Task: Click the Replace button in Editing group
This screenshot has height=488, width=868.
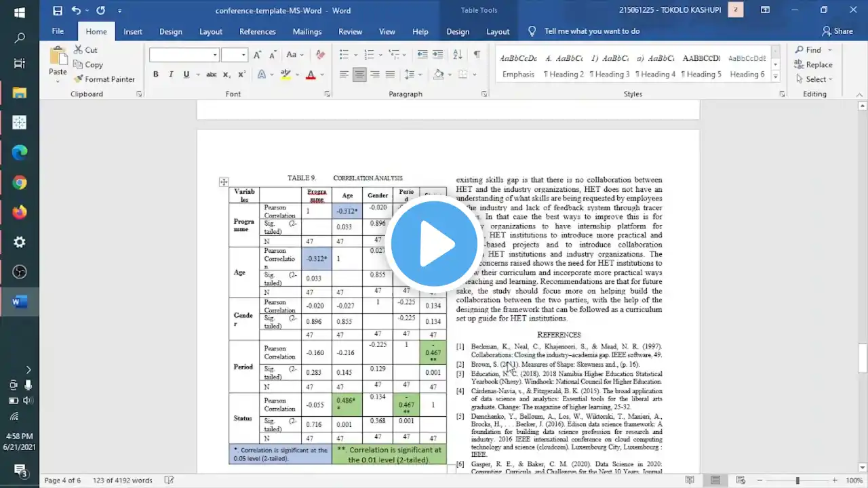Action: point(812,64)
